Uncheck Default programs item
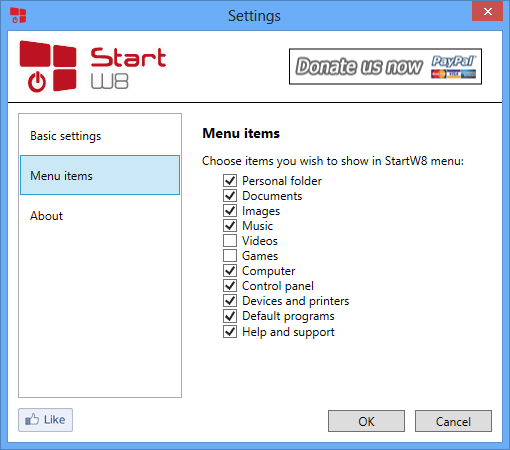 click(230, 315)
